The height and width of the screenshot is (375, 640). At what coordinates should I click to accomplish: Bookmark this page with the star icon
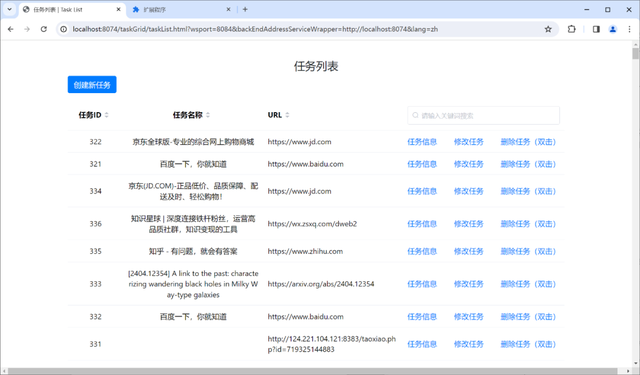tap(548, 29)
